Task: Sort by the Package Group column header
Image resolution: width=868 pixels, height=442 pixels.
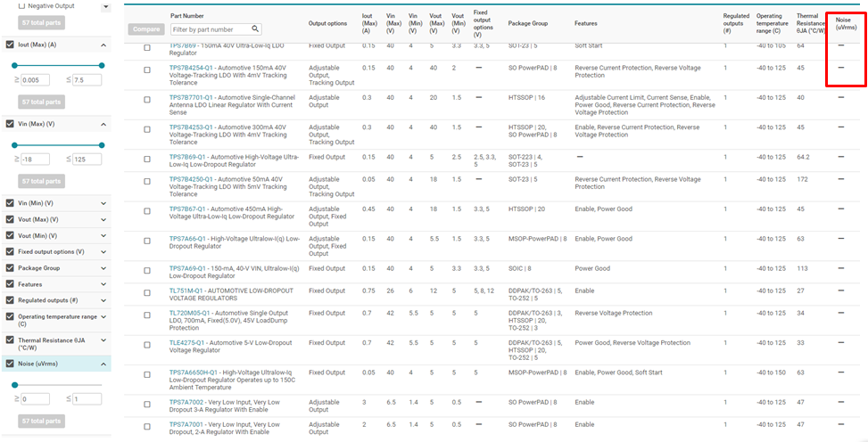Action: click(527, 24)
